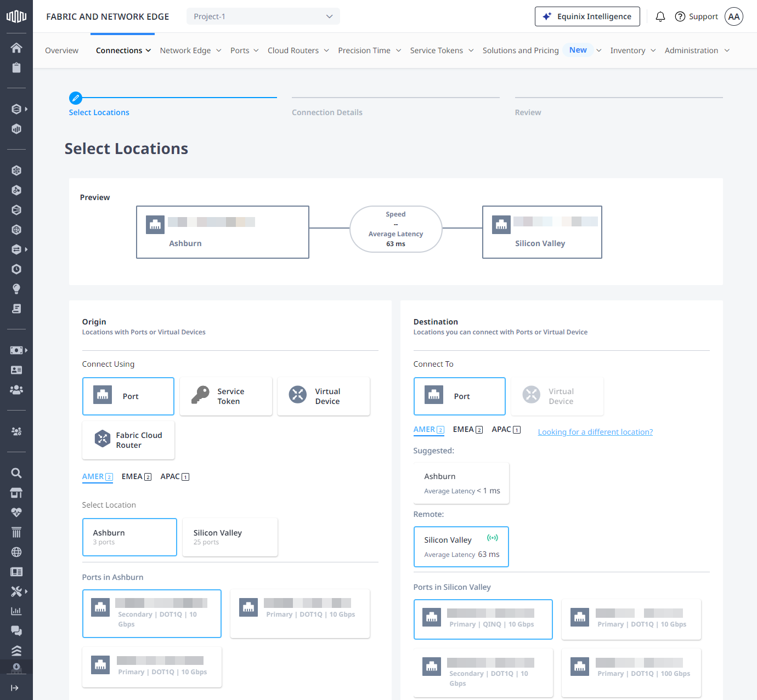
Task: Open the column pillar icon in the sidebar
Action: click(16, 532)
